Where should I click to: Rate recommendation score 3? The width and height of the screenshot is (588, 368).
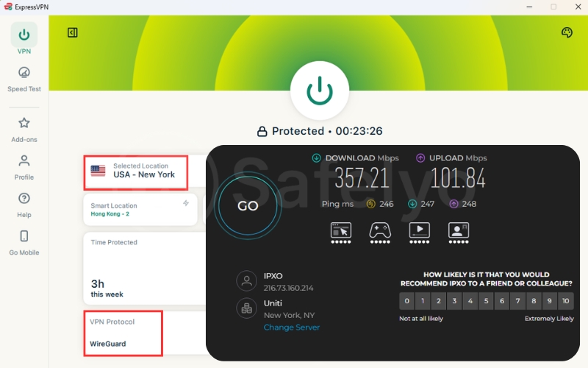454,301
